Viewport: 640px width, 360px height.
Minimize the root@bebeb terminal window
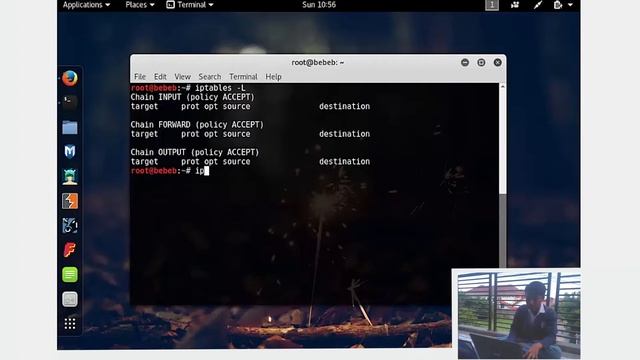464,62
